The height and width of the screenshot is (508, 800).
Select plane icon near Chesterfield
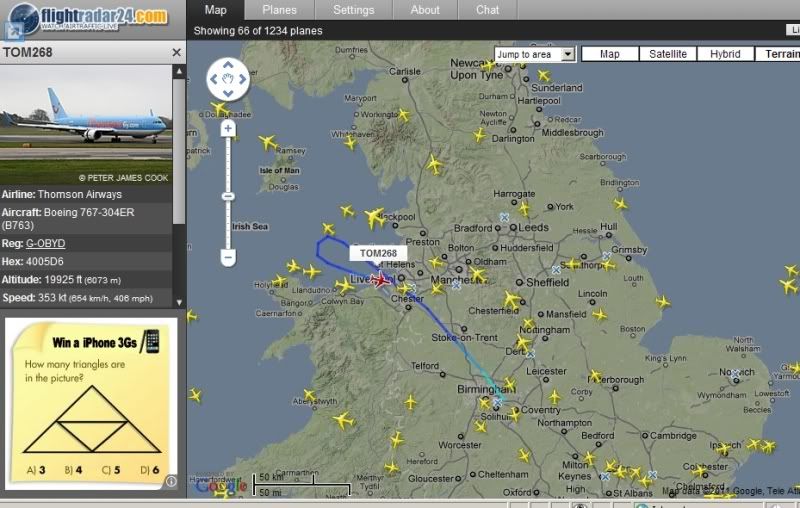click(511, 299)
